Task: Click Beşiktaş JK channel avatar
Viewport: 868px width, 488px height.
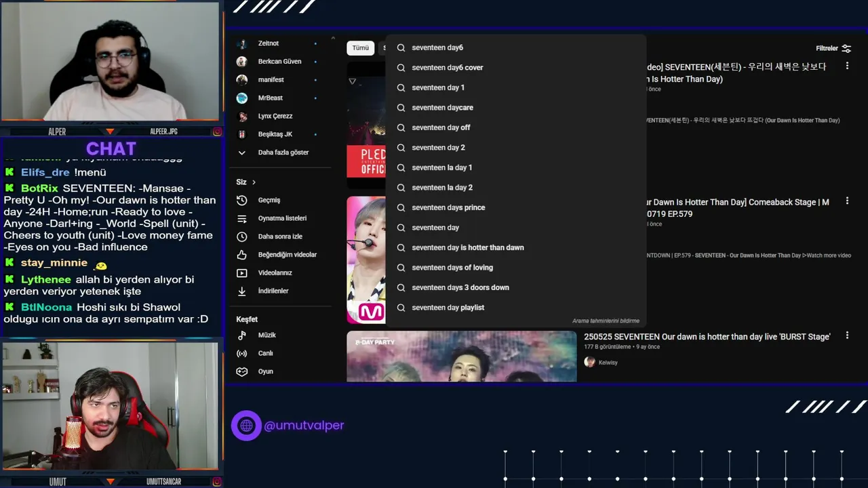Action: pyautogui.click(x=241, y=134)
